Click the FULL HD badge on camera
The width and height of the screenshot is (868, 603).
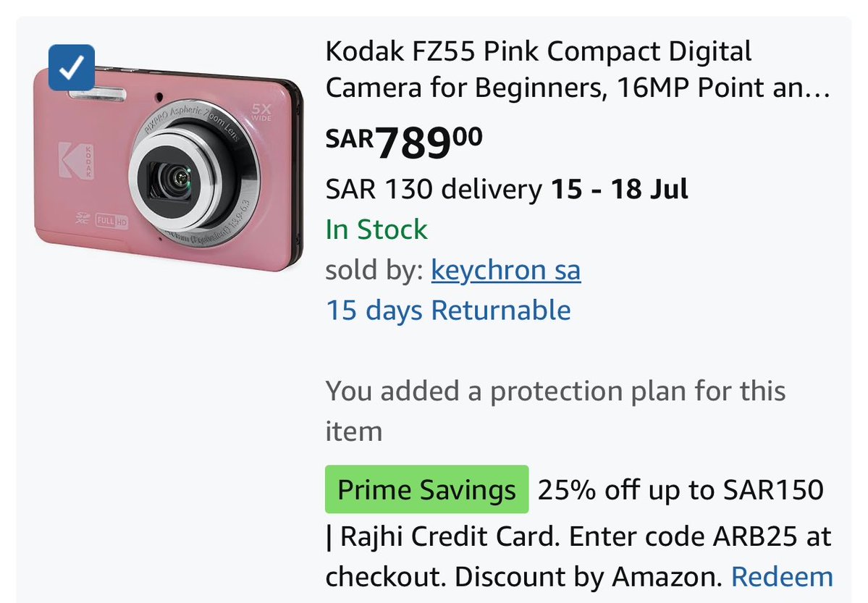tap(111, 221)
